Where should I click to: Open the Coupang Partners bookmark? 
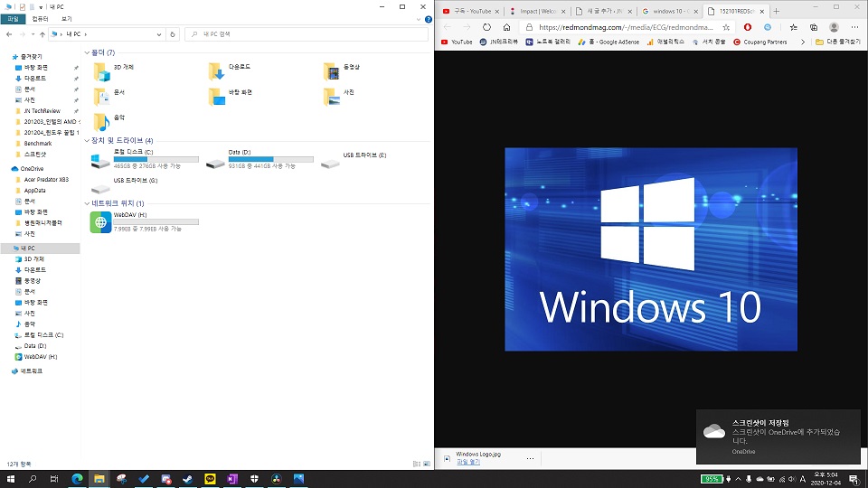coord(760,42)
